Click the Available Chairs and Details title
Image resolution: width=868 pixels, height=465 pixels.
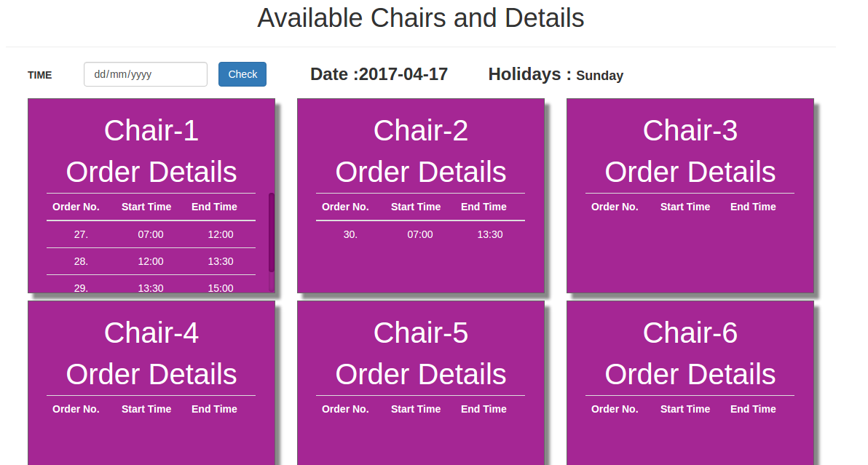[x=421, y=18]
